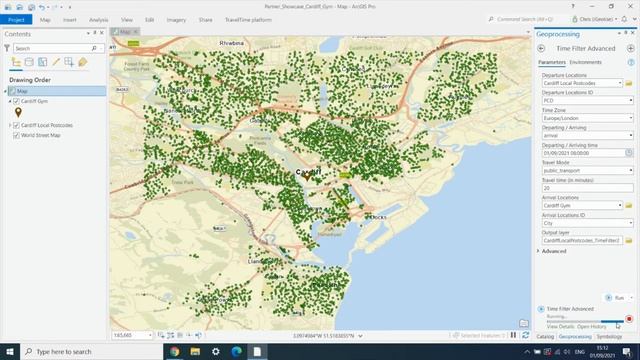Image resolution: width=640 pixels, height=360 pixels.
Task: Open the Departure Locations ID dropdown
Action: click(x=631, y=100)
